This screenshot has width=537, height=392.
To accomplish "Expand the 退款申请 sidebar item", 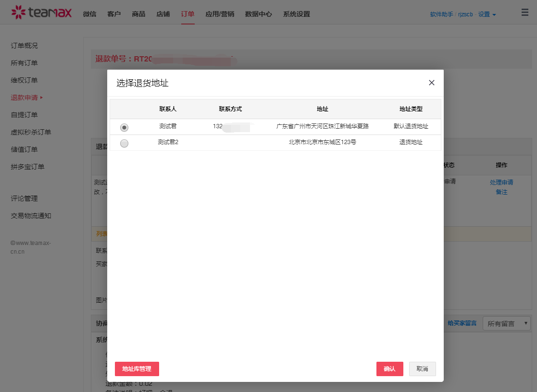I will (27, 98).
